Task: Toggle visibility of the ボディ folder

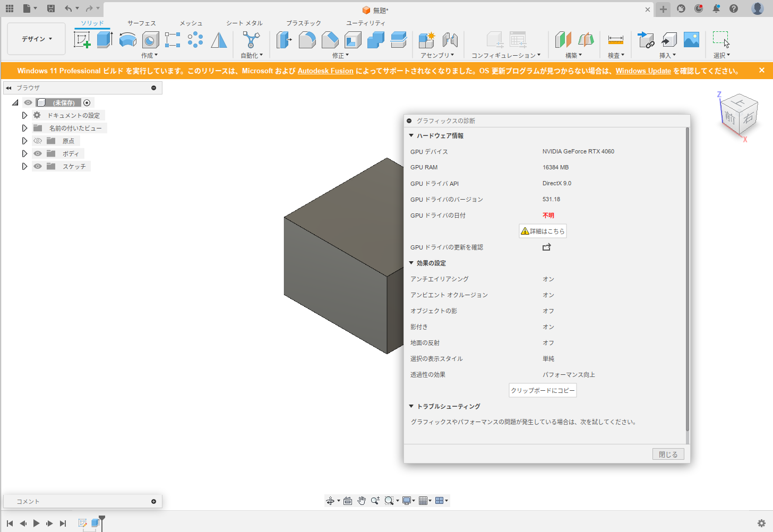Action: coord(38,153)
